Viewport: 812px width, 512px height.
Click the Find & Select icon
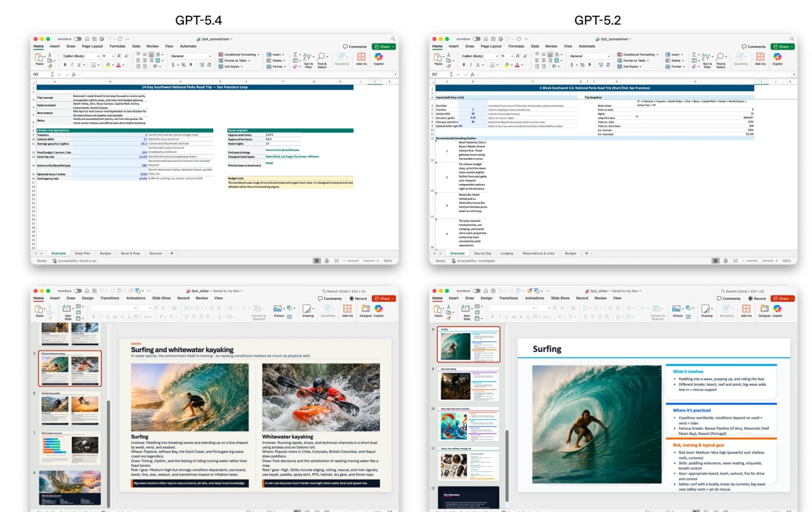(322, 59)
